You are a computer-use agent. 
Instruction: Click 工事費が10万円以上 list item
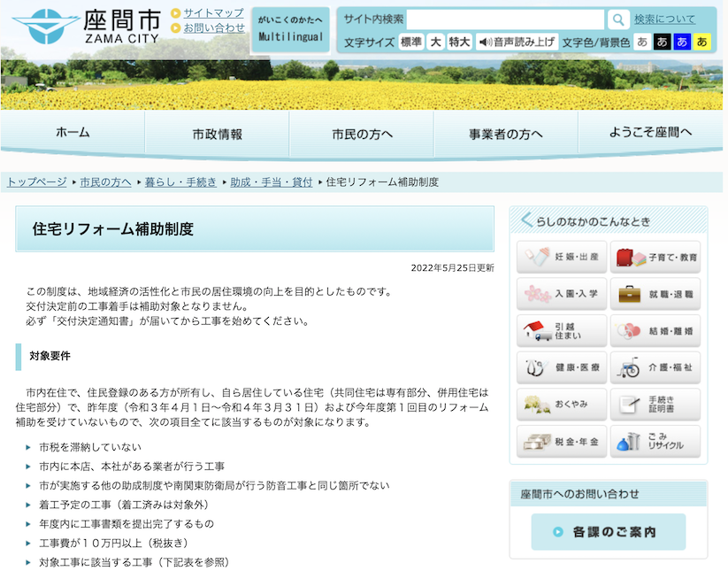click(114, 543)
